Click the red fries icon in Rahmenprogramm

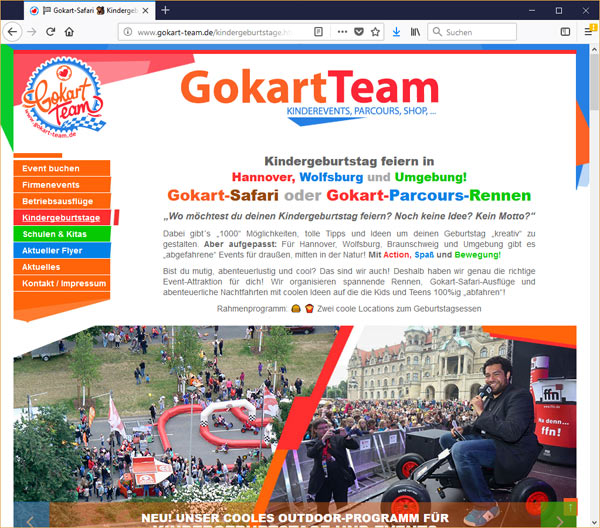(309, 308)
